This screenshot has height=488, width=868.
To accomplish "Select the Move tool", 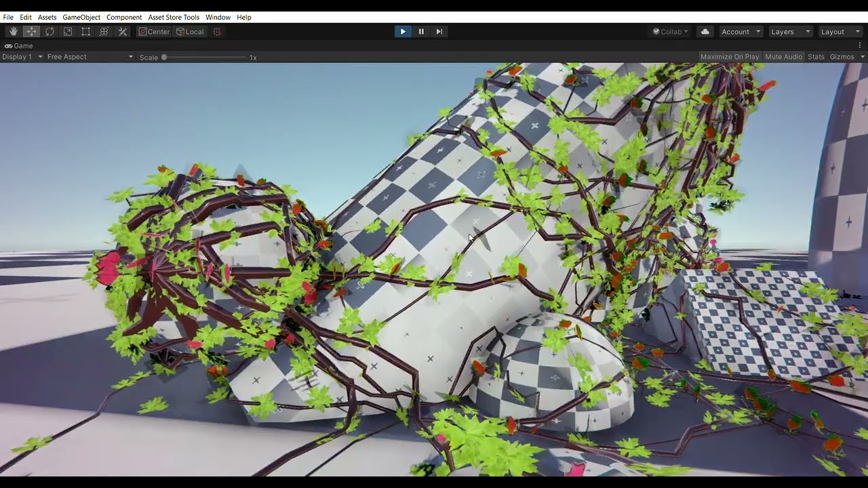I will click(x=31, y=32).
